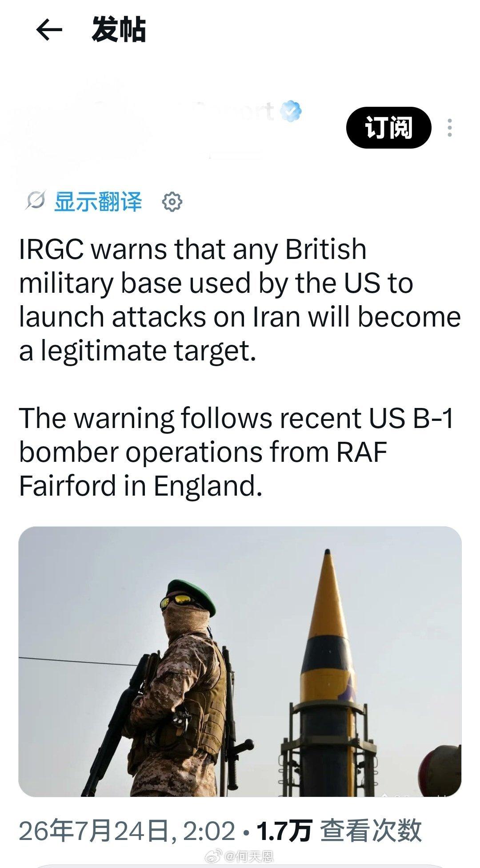Tap the 1.7万 查看次数 view count
This screenshot has height=868, width=480.
339,831
